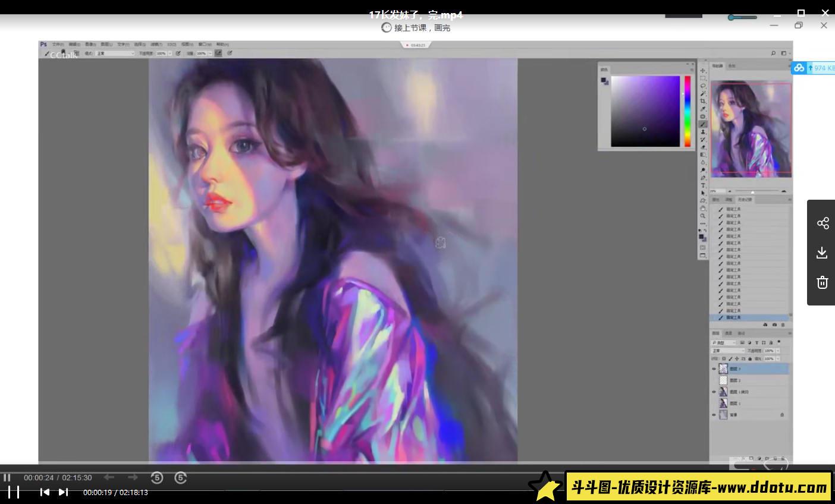The height and width of the screenshot is (504, 835).
Task: Click the Navigator preview thumbnail
Action: [751, 130]
